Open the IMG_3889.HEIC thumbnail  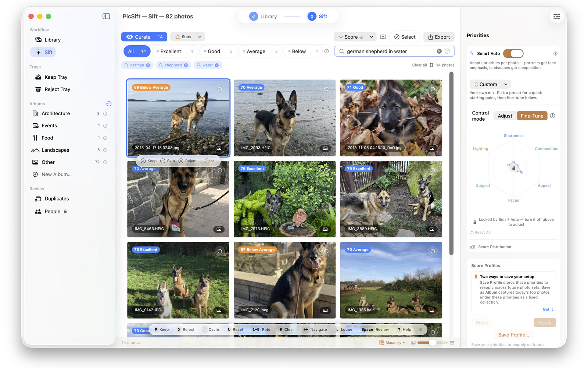click(x=391, y=199)
